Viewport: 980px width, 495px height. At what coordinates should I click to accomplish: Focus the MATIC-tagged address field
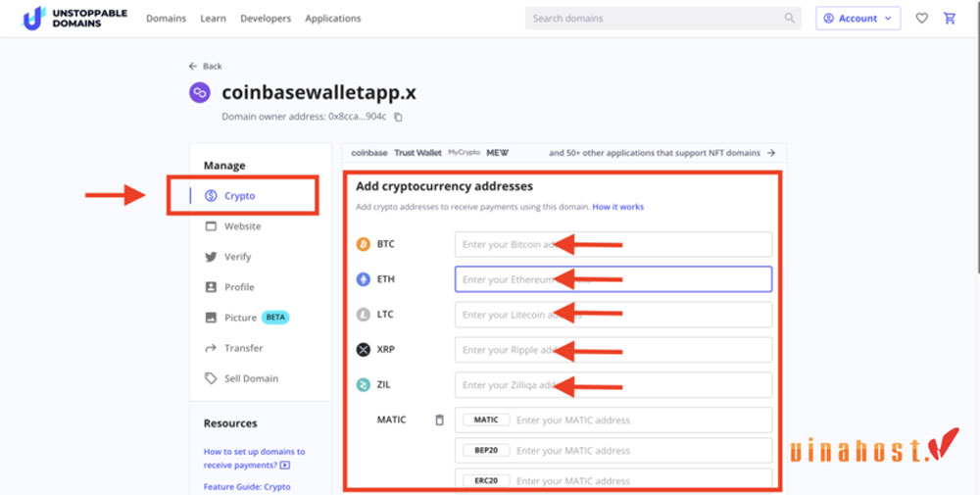click(613, 420)
